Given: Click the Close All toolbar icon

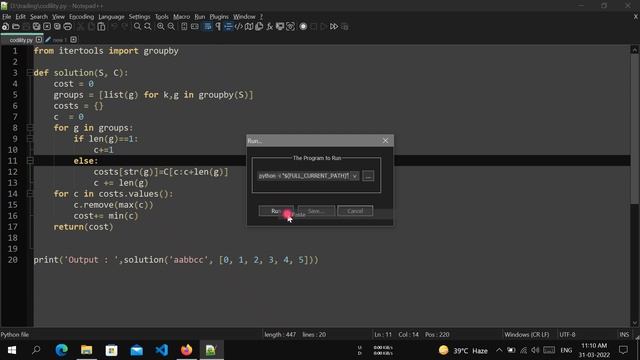Looking at the screenshot, I should point(57,27).
